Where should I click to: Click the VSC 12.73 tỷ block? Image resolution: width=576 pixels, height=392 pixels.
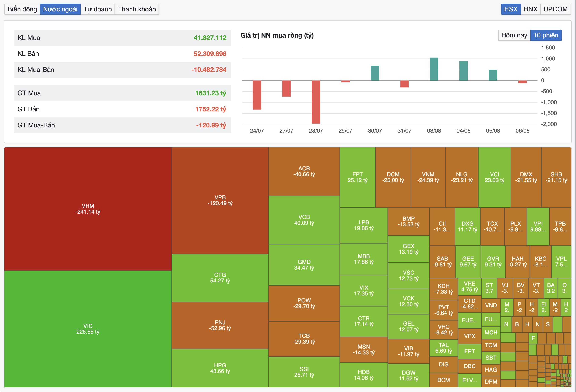tap(408, 276)
